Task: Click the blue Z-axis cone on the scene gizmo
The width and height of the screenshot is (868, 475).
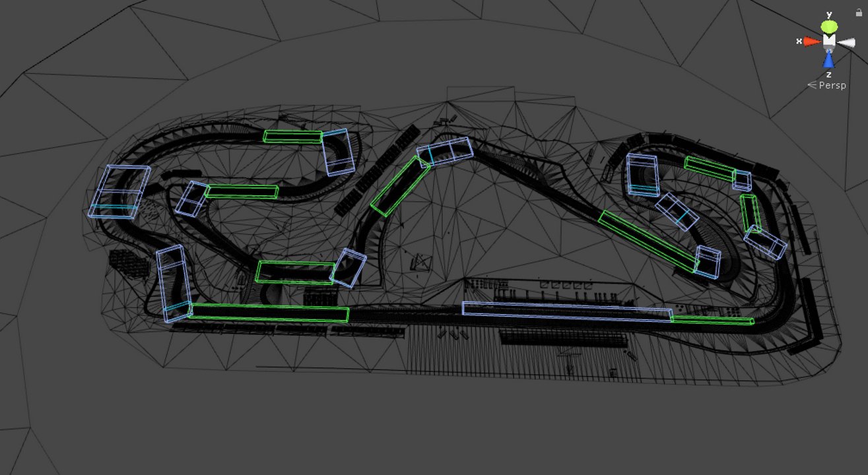Action: 828,58
